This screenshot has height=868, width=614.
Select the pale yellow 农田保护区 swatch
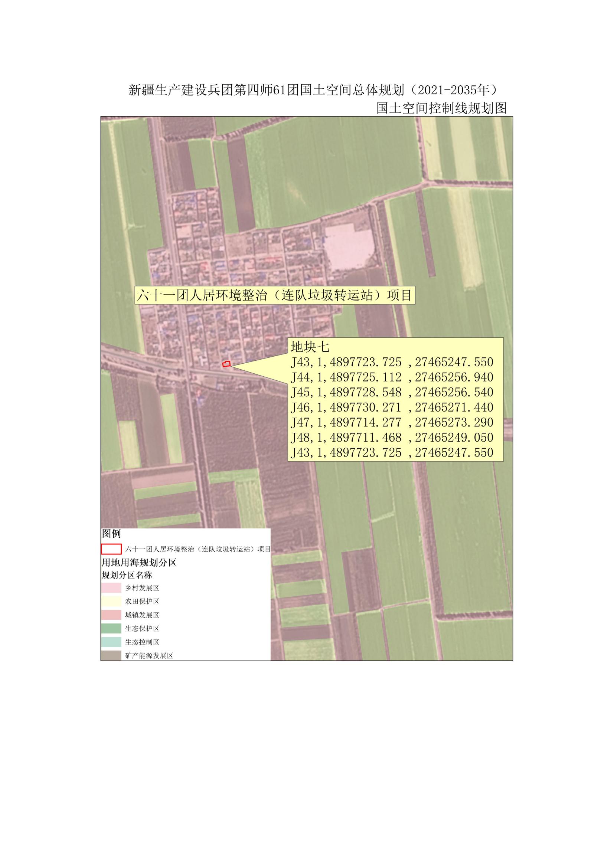111,602
